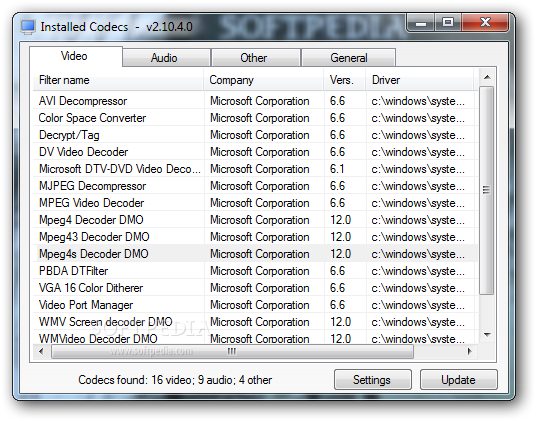This screenshot has width=536, height=421.
Task: Select the WMV Screen decoder DMO row
Action: click(x=255, y=322)
